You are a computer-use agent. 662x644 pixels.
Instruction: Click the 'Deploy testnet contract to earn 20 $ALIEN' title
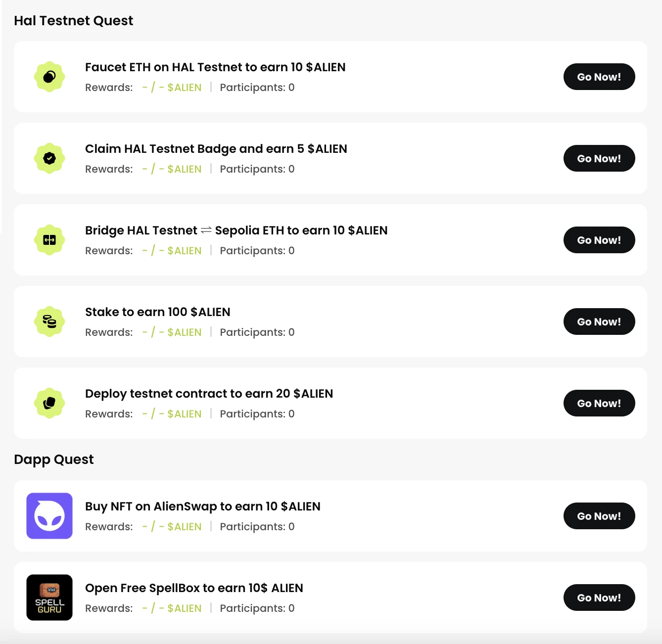pyautogui.click(x=209, y=394)
